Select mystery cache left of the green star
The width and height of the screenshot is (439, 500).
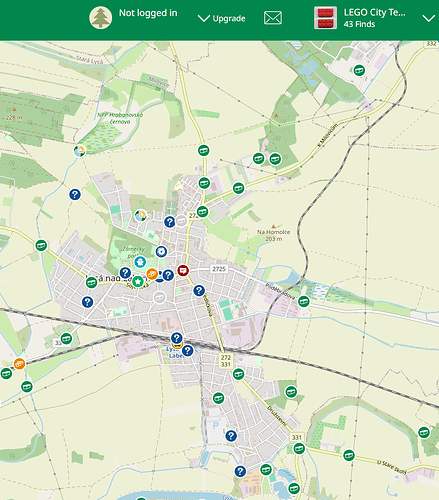[125, 273]
